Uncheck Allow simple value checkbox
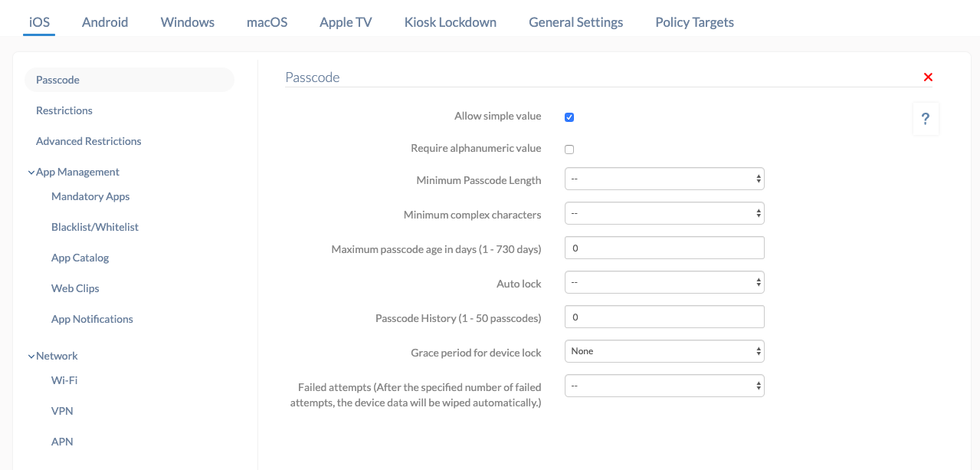 point(569,117)
